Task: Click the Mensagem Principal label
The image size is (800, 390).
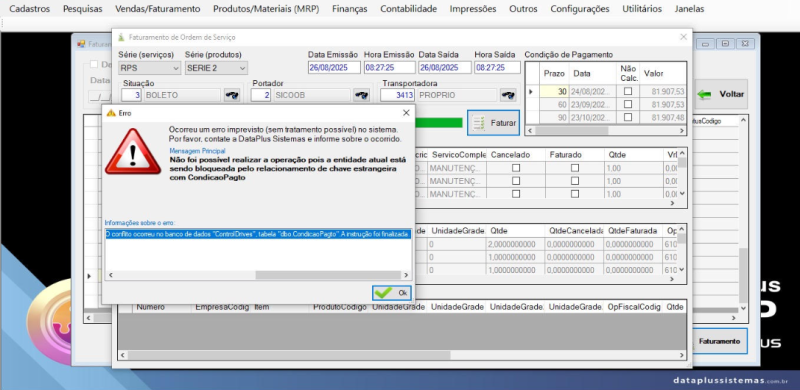Action: coord(197,151)
